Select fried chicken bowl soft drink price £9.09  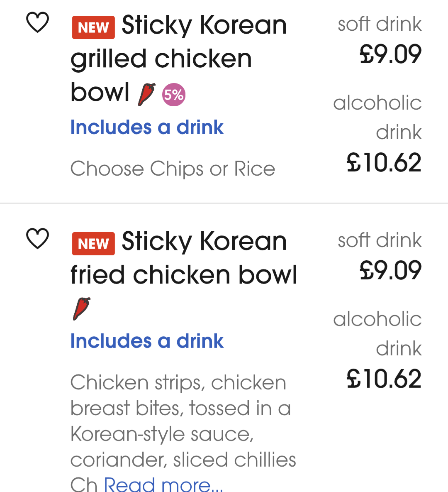pyautogui.click(x=390, y=270)
